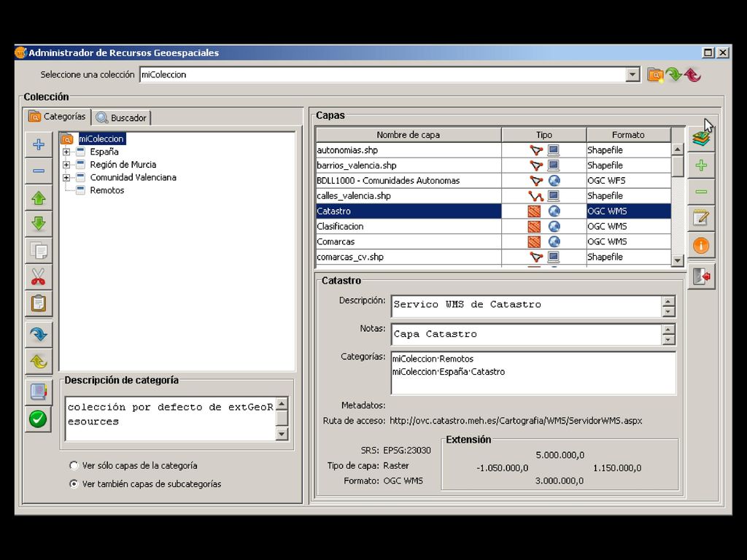The image size is (747, 560).
Task: Select España category label
Action: coord(104,152)
